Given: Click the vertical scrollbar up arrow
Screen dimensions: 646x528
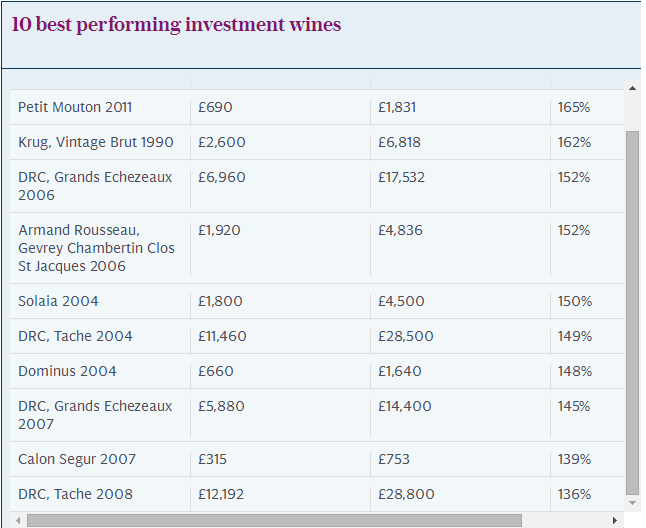Looking at the screenshot, I should tap(632, 88).
